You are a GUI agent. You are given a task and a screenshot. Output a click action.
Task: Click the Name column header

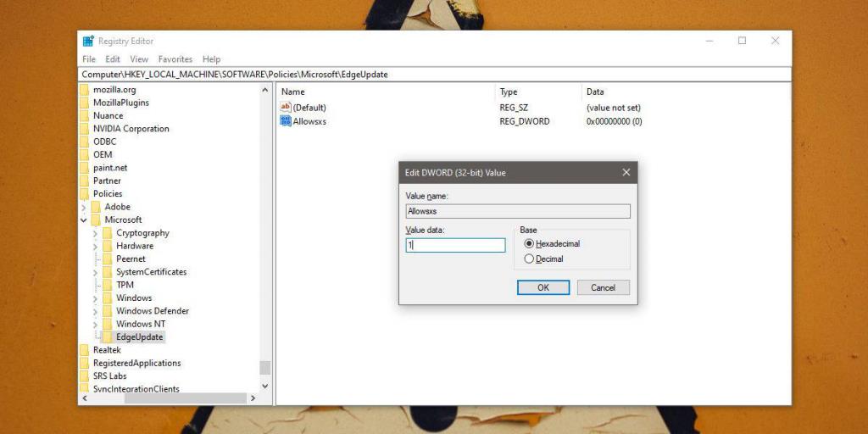[x=386, y=92]
